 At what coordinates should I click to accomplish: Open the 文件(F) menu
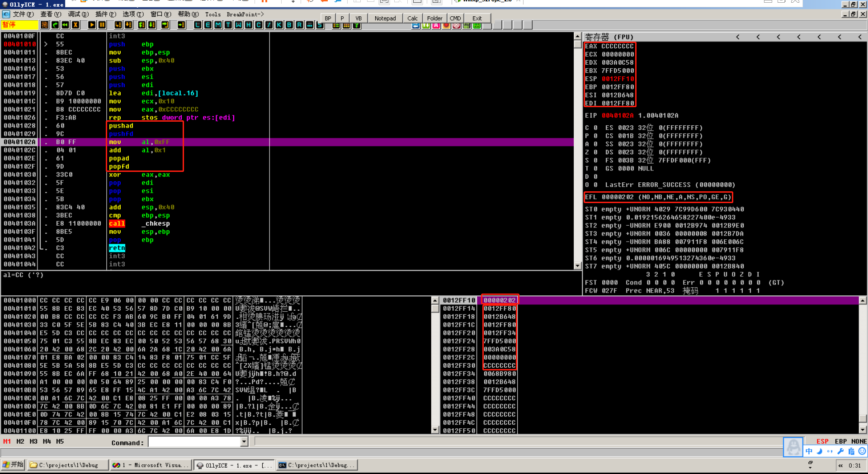(x=23, y=14)
